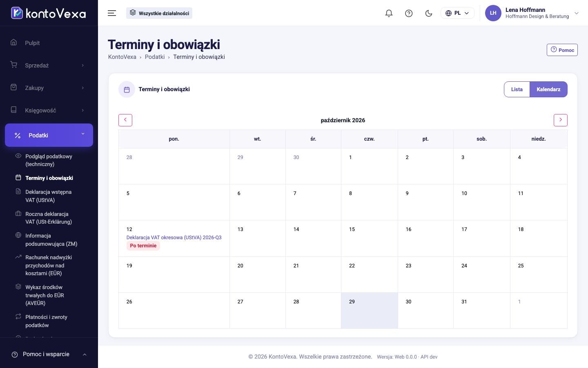The height and width of the screenshot is (368, 588).
Task: Open Deklaracja wstępna VAT (UStVA)
Action: [x=49, y=196]
